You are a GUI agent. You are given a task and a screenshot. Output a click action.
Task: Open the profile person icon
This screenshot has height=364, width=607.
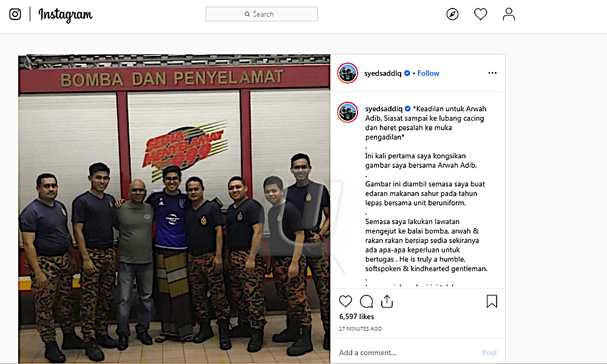click(509, 15)
